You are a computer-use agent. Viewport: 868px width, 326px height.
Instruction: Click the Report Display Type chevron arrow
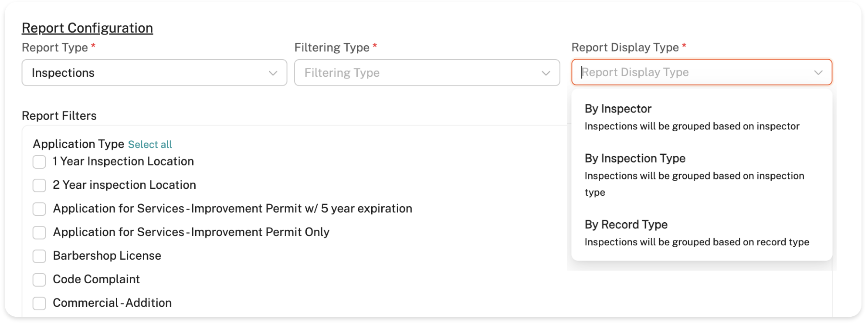point(818,72)
